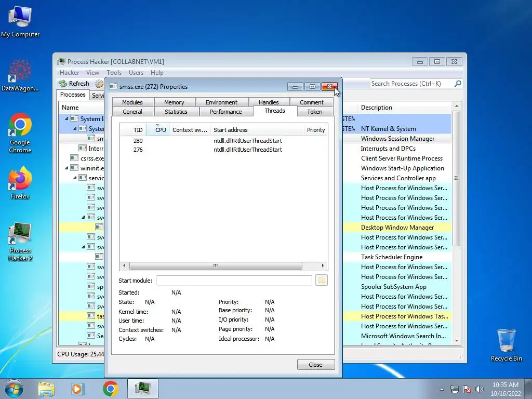Image resolution: width=532 pixels, height=399 pixels.
Task: Open My Computer desktop icon
Action: 20,22
